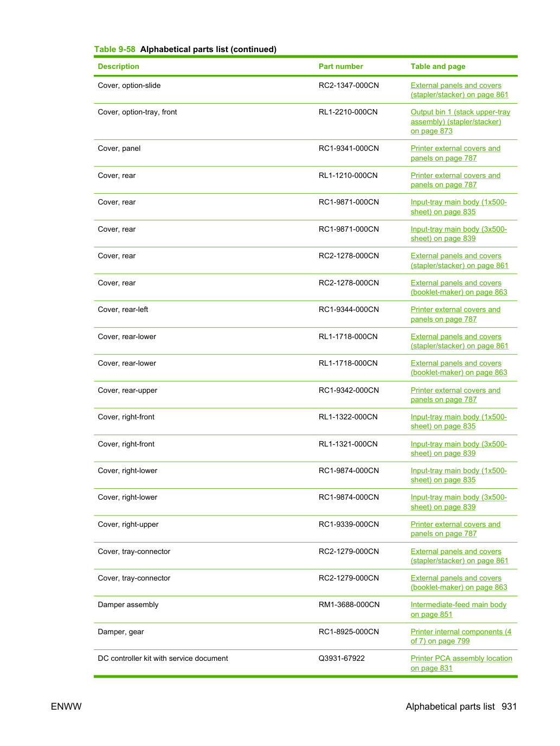
Task: Follow the Cover, rear-left page 787 link
Action: 455,314
